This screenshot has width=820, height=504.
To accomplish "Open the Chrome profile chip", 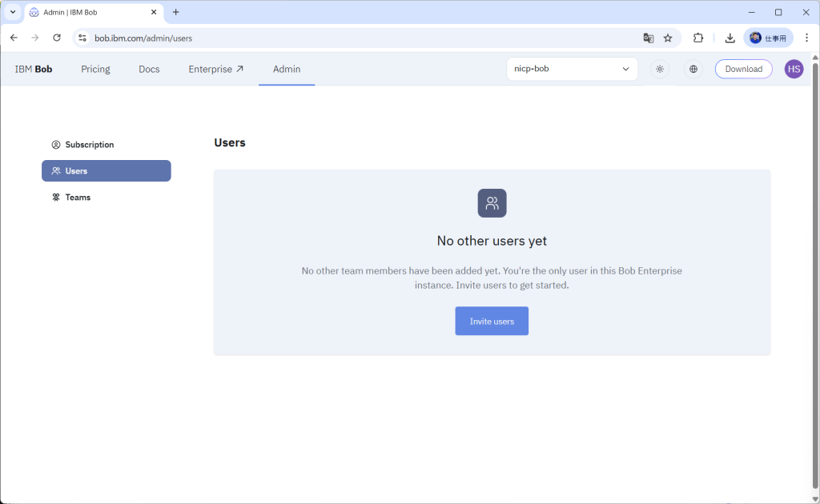I will click(768, 38).
